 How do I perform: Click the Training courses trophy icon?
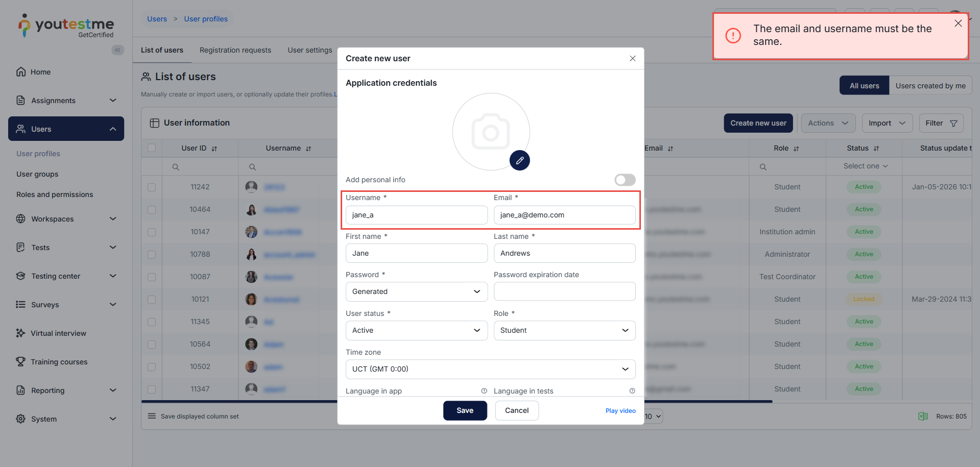21,362
